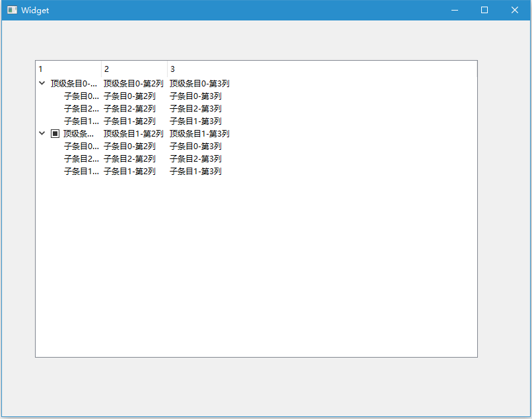Select the truncated 顶级条... row with checkbox
Screen dimensions: 532x419
pyautogui.click(x=79, y=134)
